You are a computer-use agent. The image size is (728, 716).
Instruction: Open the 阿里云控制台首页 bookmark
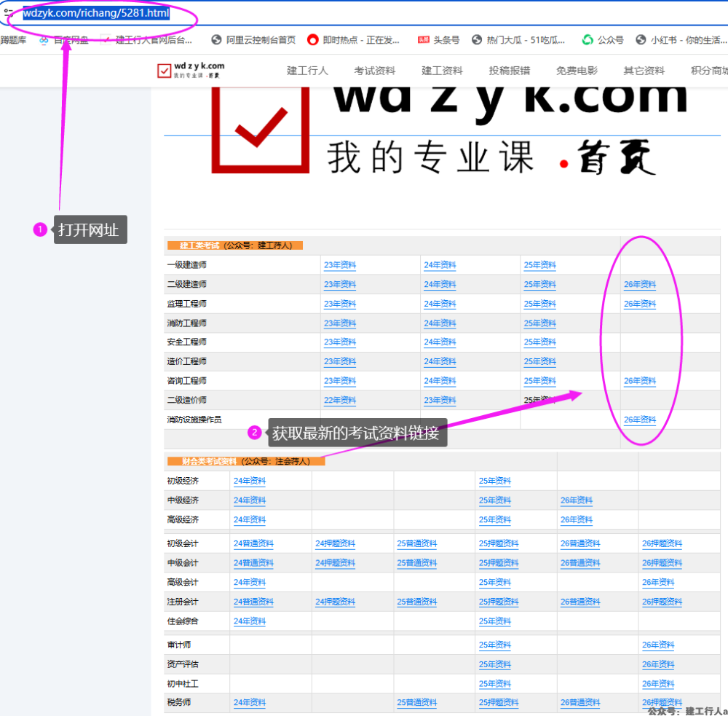pyautogui.click(x=253, y=40)
